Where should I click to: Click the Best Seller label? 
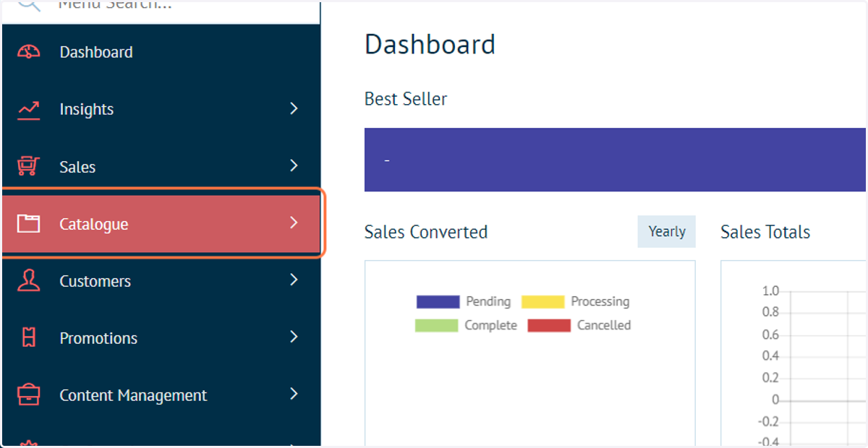(406, 99)
